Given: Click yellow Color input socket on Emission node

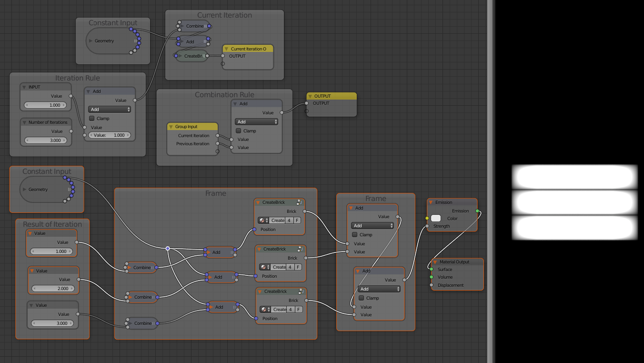Looking at the screenshot, I should tap(427, 219).
